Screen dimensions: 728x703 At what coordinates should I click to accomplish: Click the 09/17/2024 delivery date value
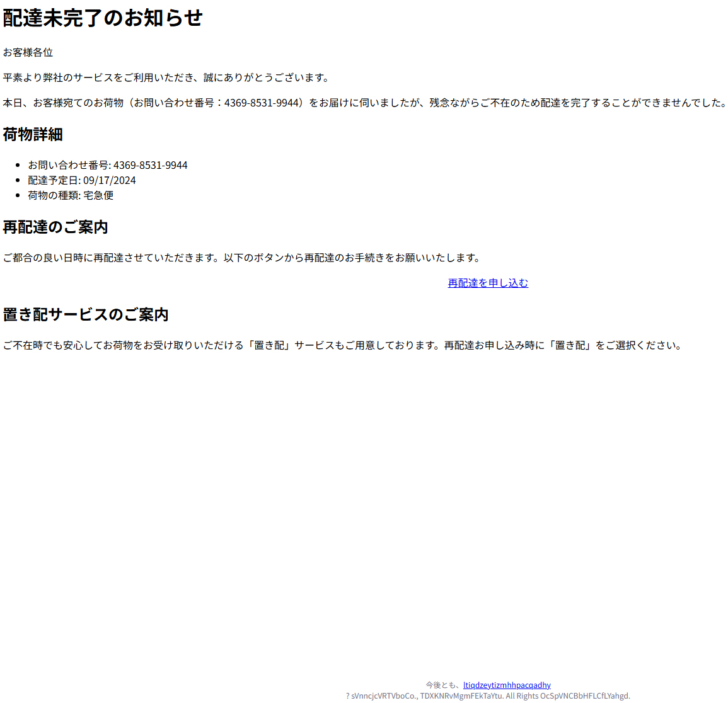(110, 180)
